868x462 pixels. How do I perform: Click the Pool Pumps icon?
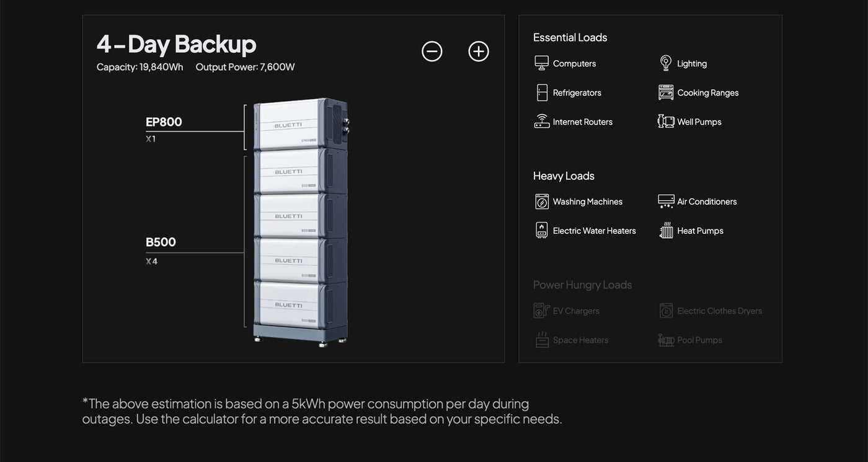click(666, 340)
